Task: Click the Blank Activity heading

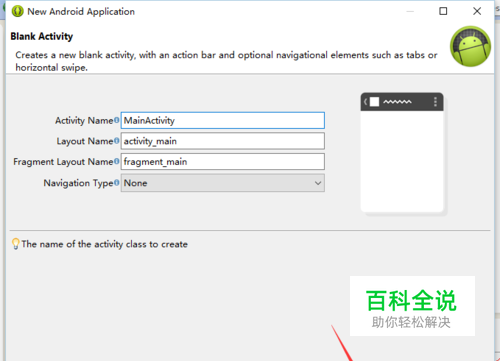Action: point(42,36)
